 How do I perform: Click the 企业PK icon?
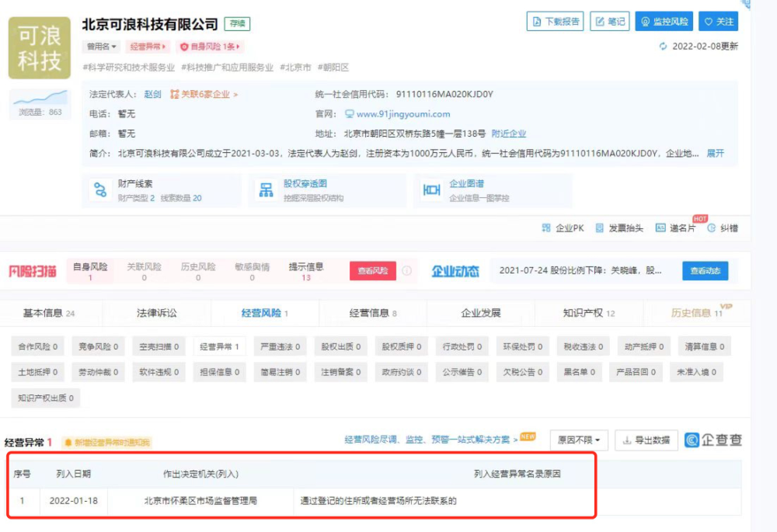click(x=546, y=228)
